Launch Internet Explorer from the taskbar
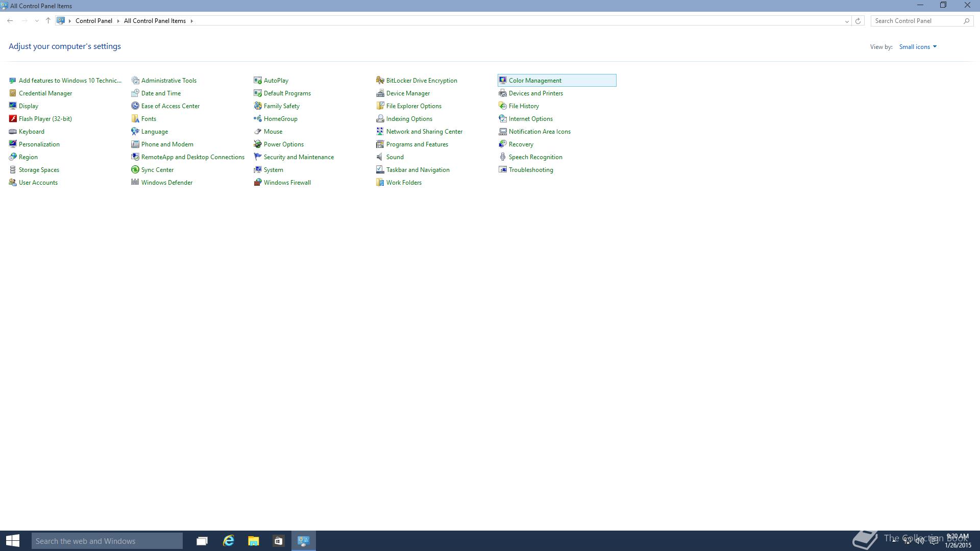 pyautogui.click(x=228, y=541)
